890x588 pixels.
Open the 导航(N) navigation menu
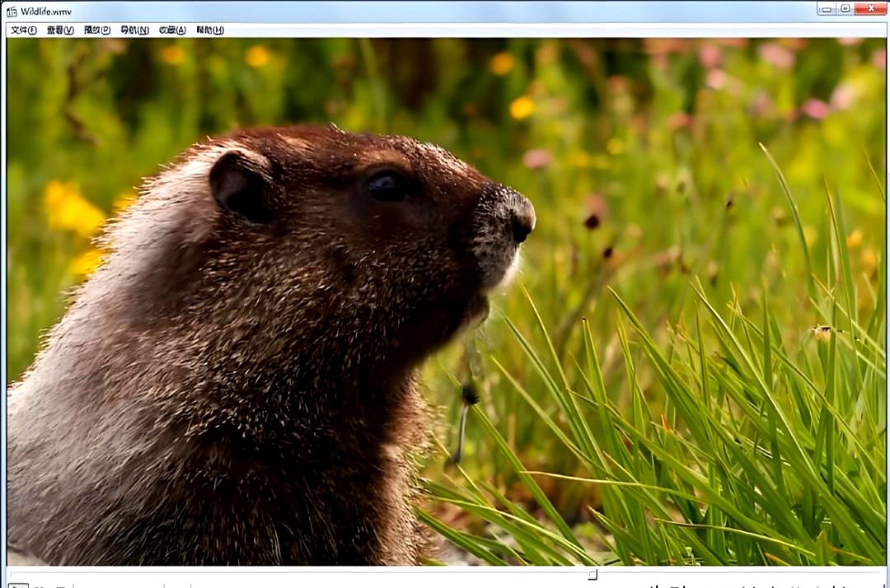(x=134, y=30)
